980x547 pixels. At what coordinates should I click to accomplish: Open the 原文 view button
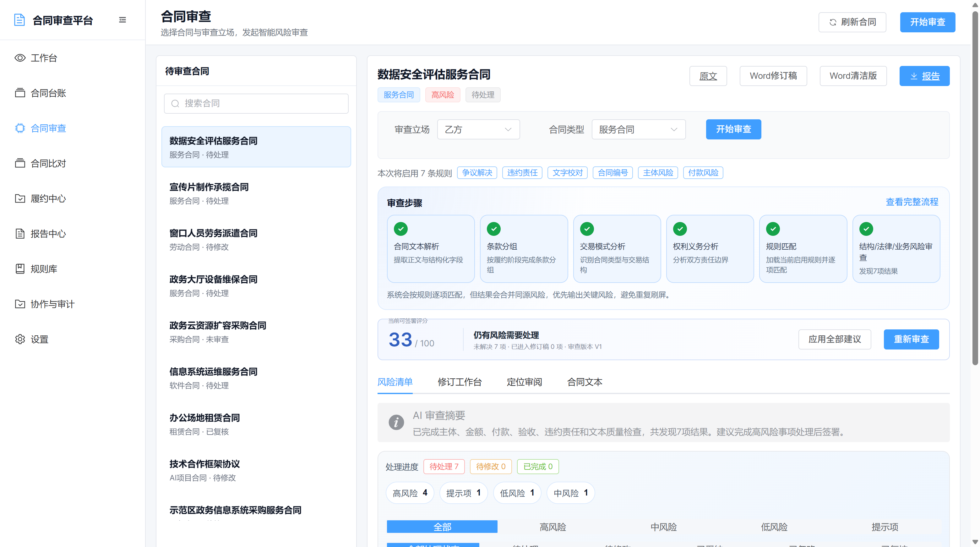[708, 76]
